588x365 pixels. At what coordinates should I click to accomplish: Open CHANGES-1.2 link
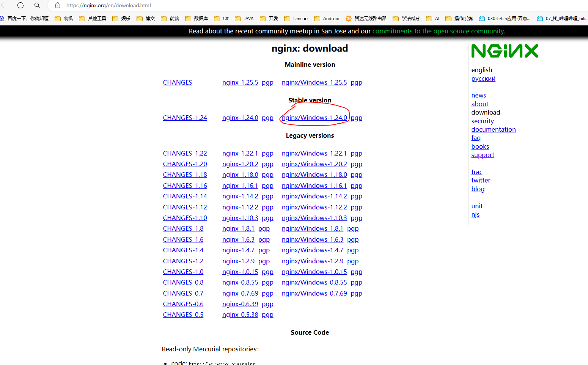(183, 261)
